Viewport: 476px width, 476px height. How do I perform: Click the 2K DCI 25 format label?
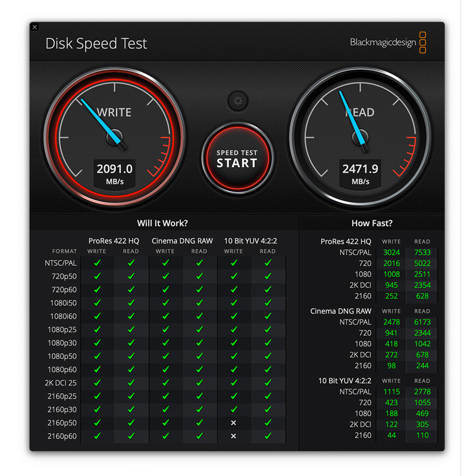59,383
